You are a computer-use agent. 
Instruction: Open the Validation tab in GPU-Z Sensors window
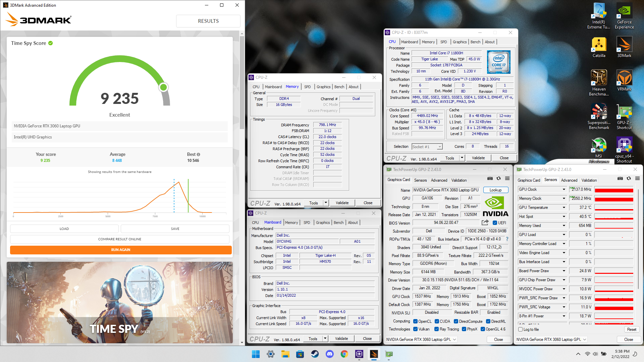589,180
